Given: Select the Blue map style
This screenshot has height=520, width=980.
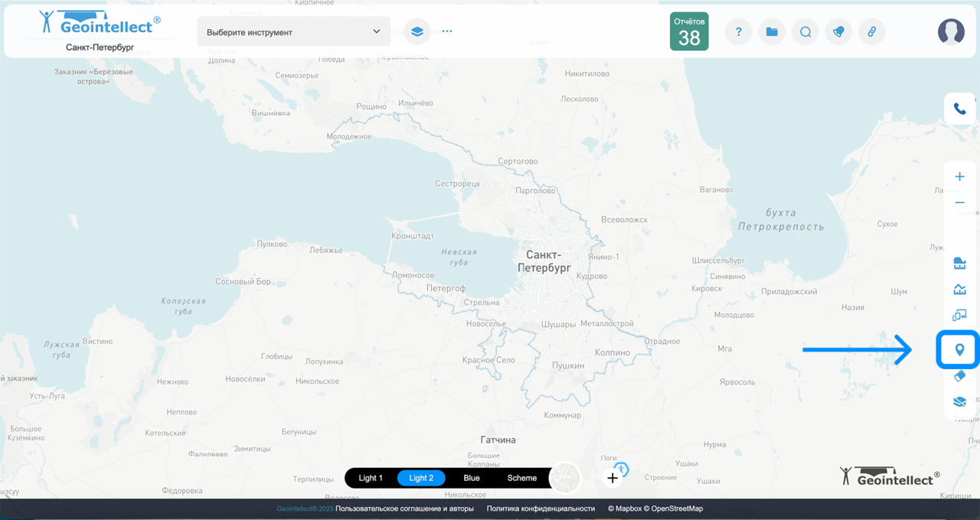Looking at the screenshot, I should click(x=472, y=478).
